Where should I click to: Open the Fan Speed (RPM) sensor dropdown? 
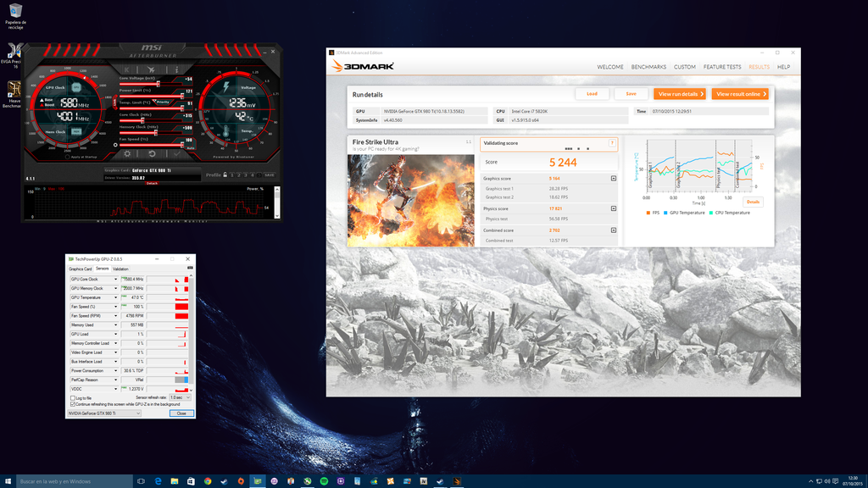pyautogui.click(x=115, y=316)
